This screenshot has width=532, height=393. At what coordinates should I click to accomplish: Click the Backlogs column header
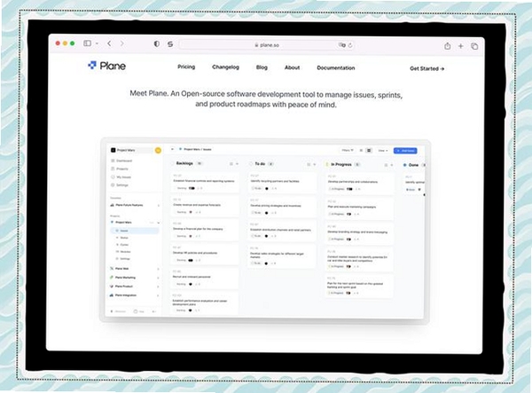point(184,163)
